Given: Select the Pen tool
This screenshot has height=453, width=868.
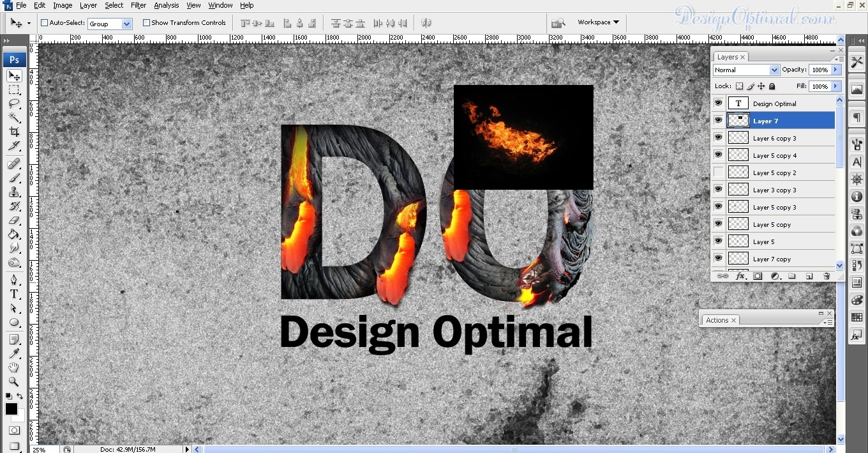Looking at the screenshot, I should 14,280.
